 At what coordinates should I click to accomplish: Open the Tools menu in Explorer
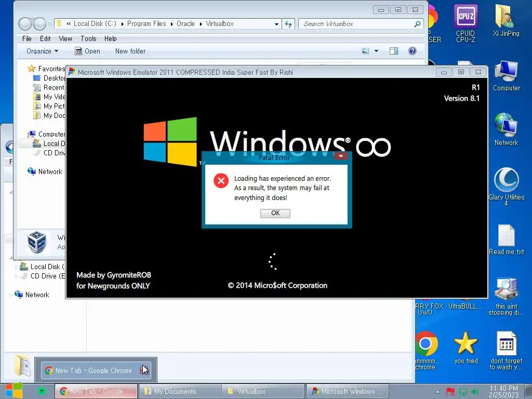tap(88, 38)
